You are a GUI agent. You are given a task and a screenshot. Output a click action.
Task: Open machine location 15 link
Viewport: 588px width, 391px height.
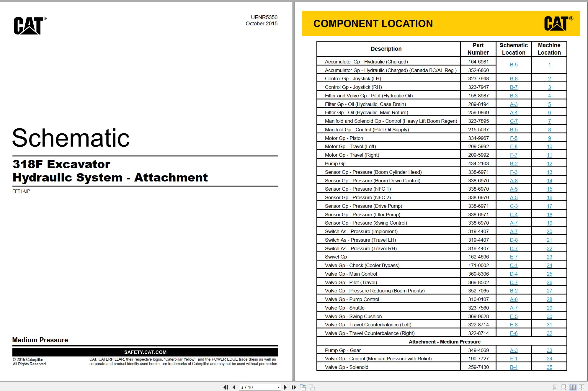(549, 189)
